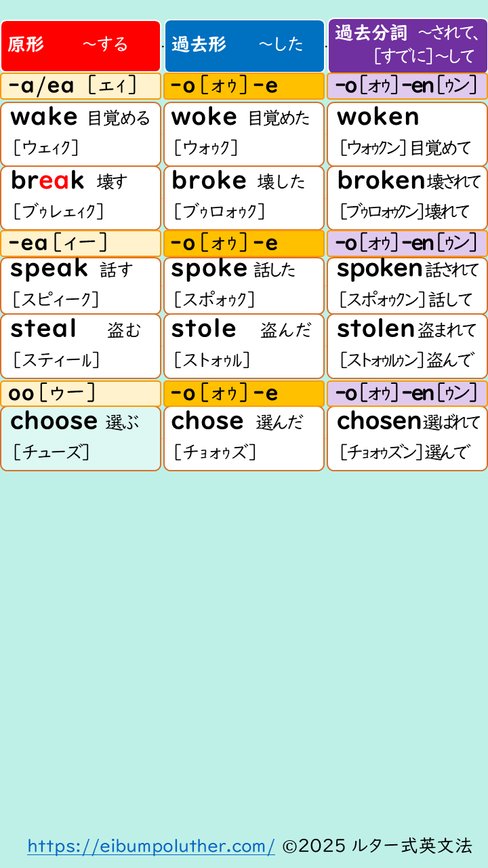488x868 pixels.
Task: Tap the 'chosen' card
Action: [407, 438]
